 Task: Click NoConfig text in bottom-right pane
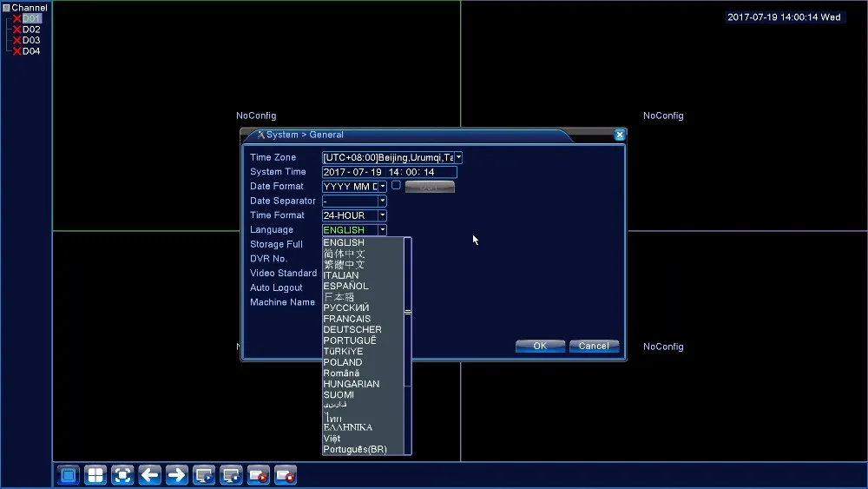[663, 347]
